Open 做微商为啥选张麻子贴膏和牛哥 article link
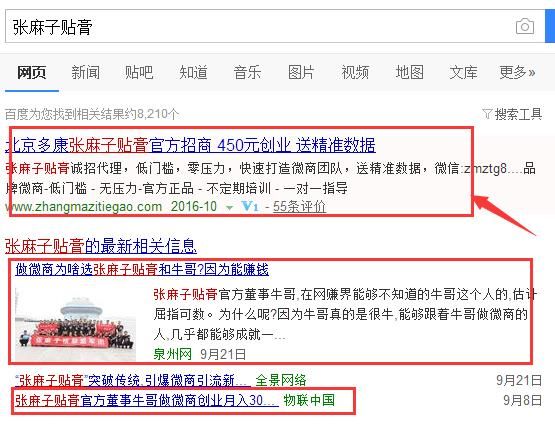Screen dimensions: 555x425 (142, 270)
